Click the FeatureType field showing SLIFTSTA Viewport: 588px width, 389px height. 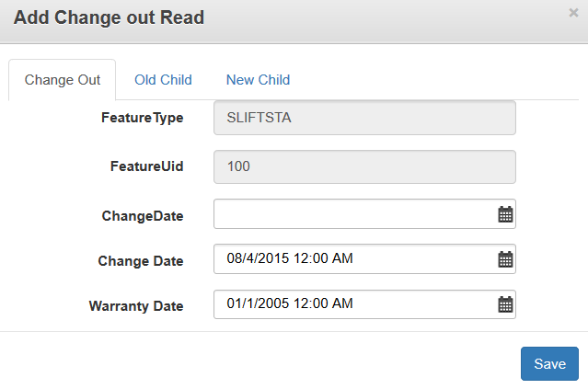[363, 119]
